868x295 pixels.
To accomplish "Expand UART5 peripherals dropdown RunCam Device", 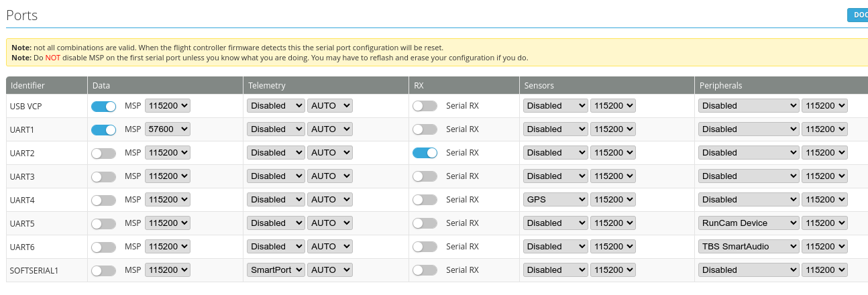I will tap(748, 223).
